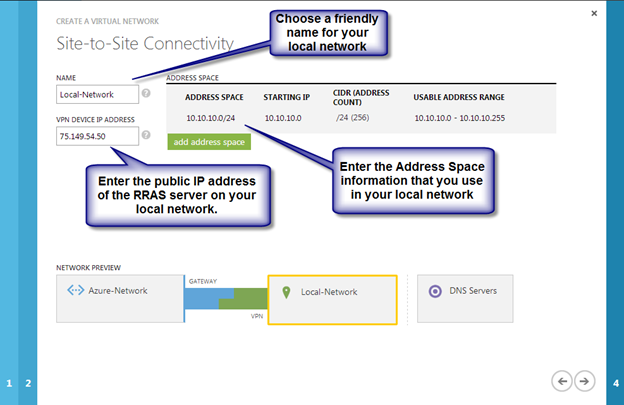Click the help icon beside VPN Device IP Address
Viewport: 624px width, 405px height.
[x=146, y=135]
